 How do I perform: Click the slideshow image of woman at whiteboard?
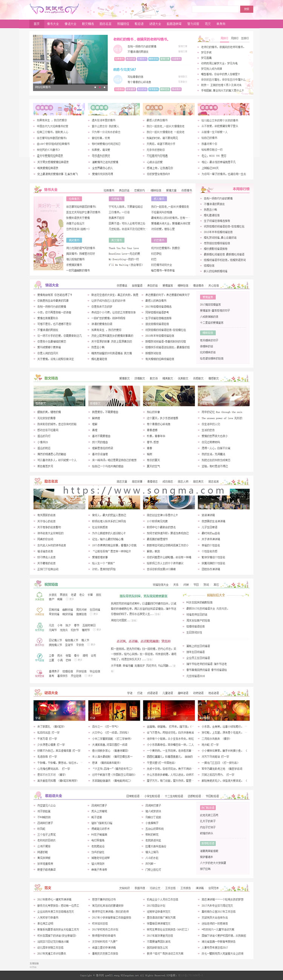pyautogui.click(x=70, y=62)
